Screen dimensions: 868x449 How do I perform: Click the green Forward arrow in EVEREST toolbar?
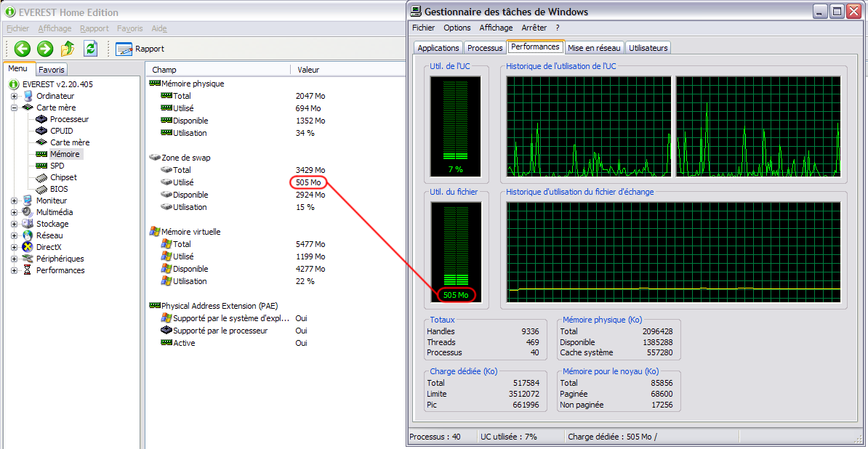click(x=45, y=49)
